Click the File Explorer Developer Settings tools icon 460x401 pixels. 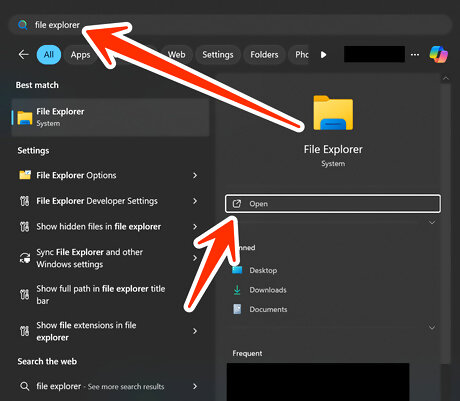coord(25,201)
